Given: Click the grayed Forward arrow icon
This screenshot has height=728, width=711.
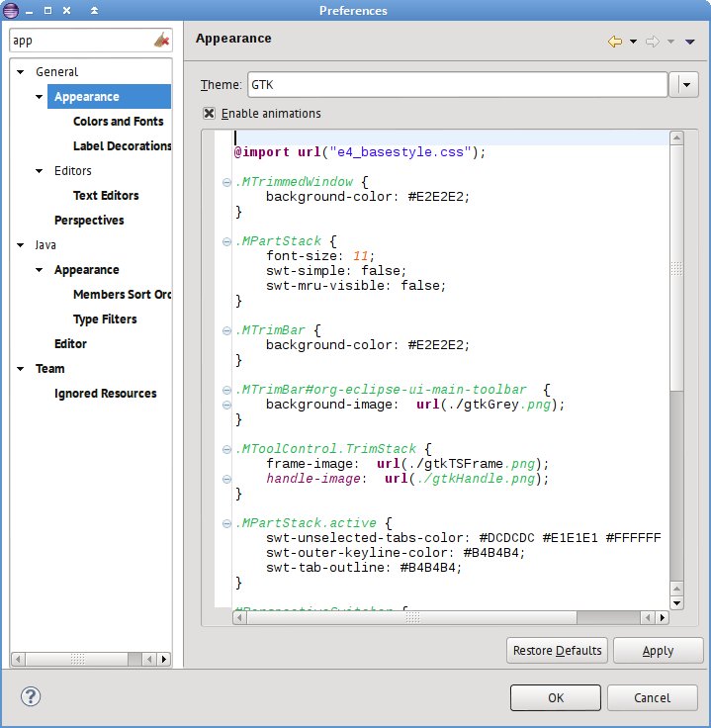Looking at the screenshot, I should coord(653,42).
